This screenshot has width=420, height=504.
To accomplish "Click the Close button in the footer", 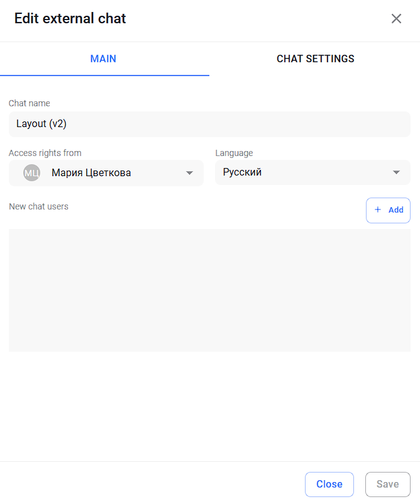I will 329,484.
